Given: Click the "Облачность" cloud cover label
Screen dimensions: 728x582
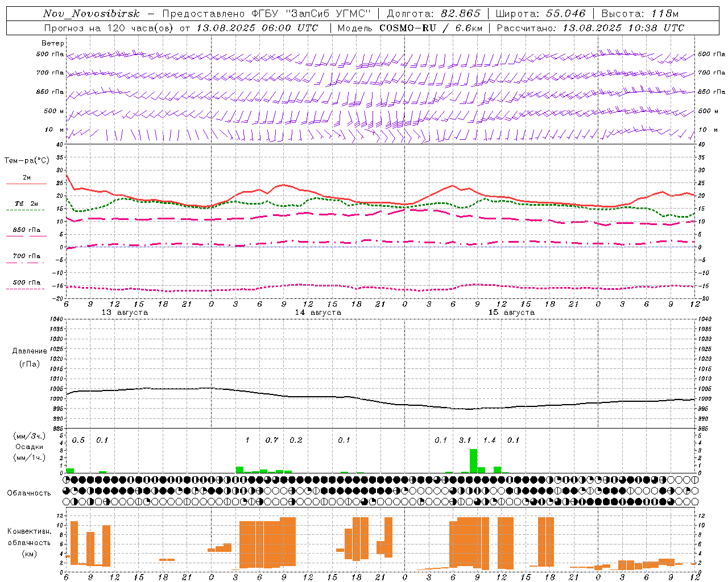Looking at the screenshot, I should 29,493.
